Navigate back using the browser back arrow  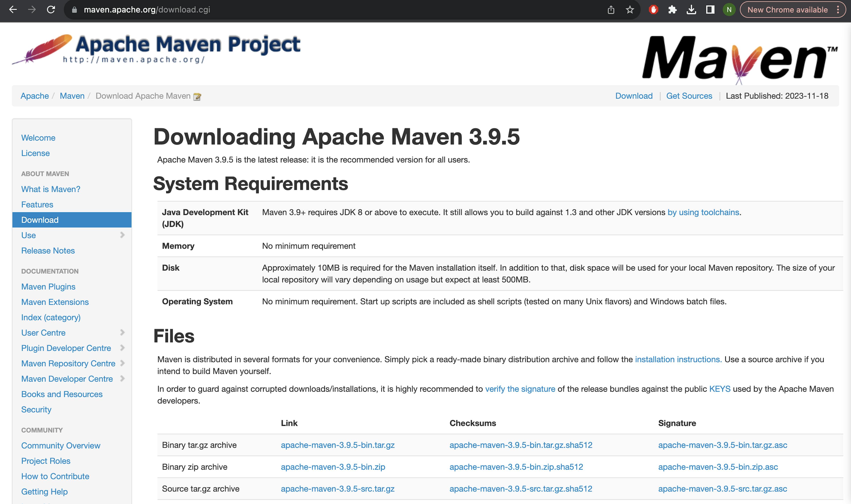point(13,10)
